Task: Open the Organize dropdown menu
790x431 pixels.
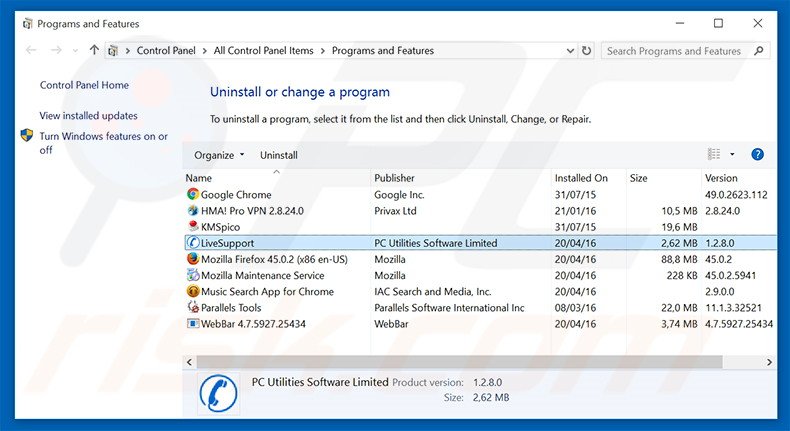Action: tap(219, 155)
